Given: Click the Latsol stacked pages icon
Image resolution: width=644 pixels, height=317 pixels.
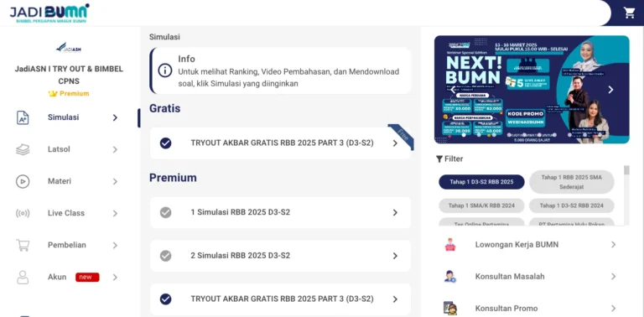Looking at the screenshot, I should click(23, 149).
